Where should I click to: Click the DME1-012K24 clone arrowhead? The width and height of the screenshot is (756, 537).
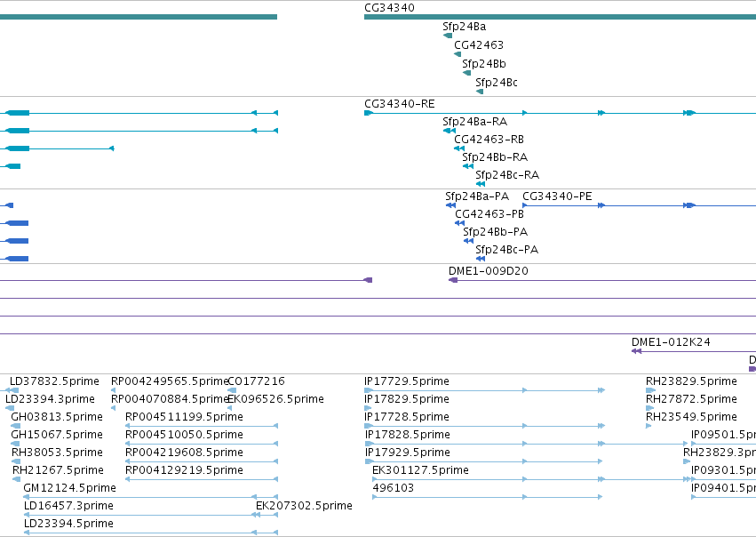pyautogui.click(x=636, y=351)
